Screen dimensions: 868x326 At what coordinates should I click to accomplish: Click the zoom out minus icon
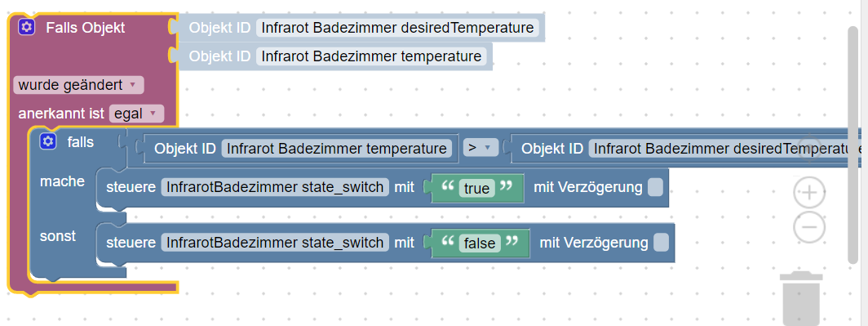809,227
